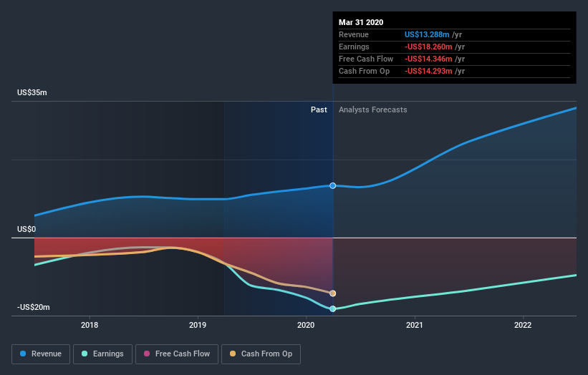Click the Cash From Op row label in tooltip
The width and height of the screenshot is (588, 375).
tap(364, 71)
